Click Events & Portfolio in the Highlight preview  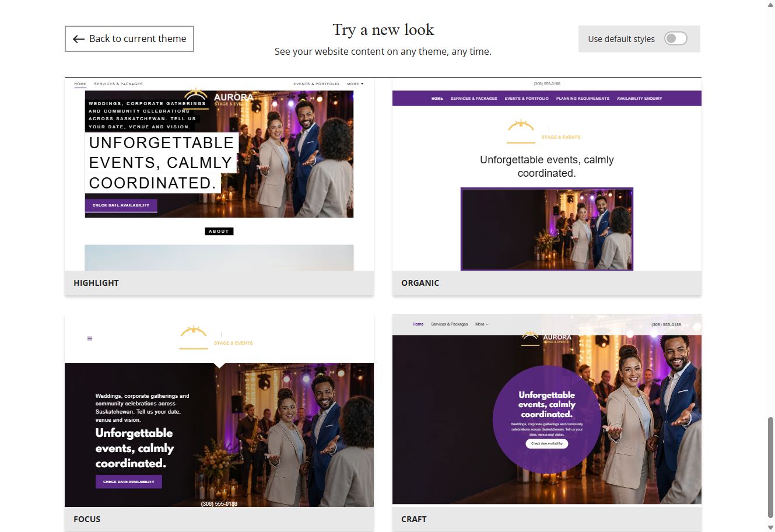pos(316,84)
